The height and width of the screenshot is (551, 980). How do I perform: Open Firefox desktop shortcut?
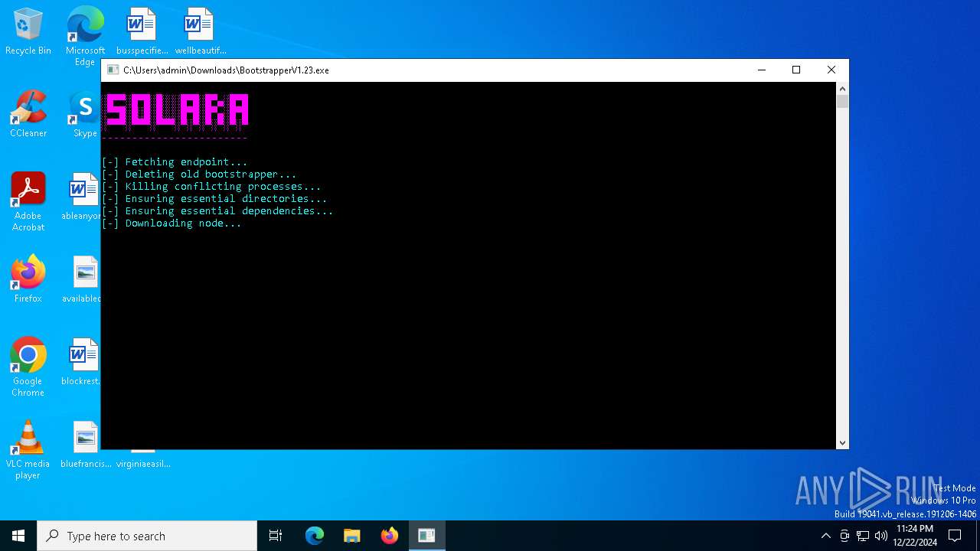pyautogui.click(x=28, y=279)
